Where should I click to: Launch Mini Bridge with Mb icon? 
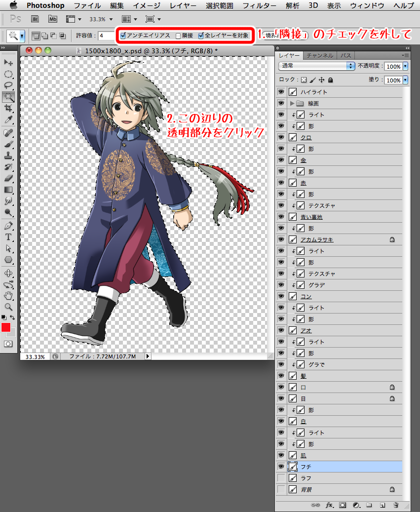coord(52,19)
